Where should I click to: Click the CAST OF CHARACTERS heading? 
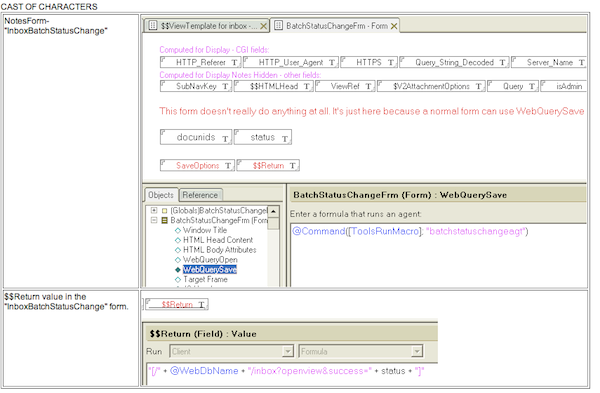(x=49, y=7)
